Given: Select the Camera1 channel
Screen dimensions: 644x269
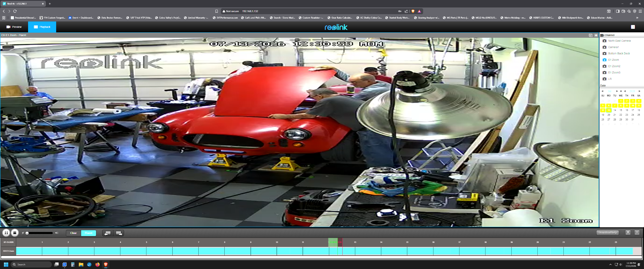Looking at the screenshot, I should click(611, 47).
